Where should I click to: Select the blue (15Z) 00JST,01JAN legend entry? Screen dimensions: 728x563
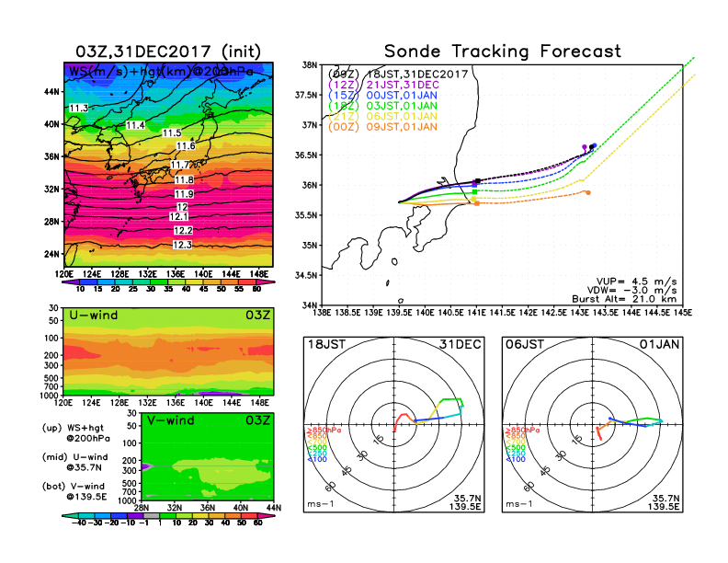382,96
